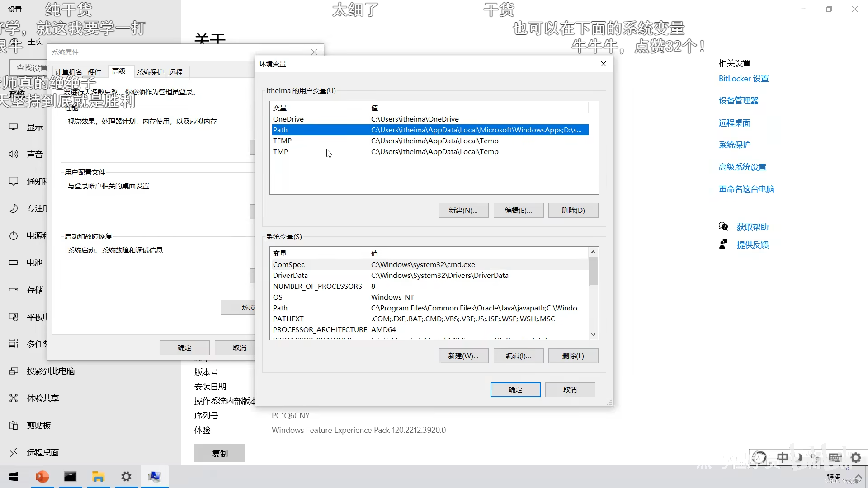Switch to the 远程 tab in 系统属性

coord(176,72)
